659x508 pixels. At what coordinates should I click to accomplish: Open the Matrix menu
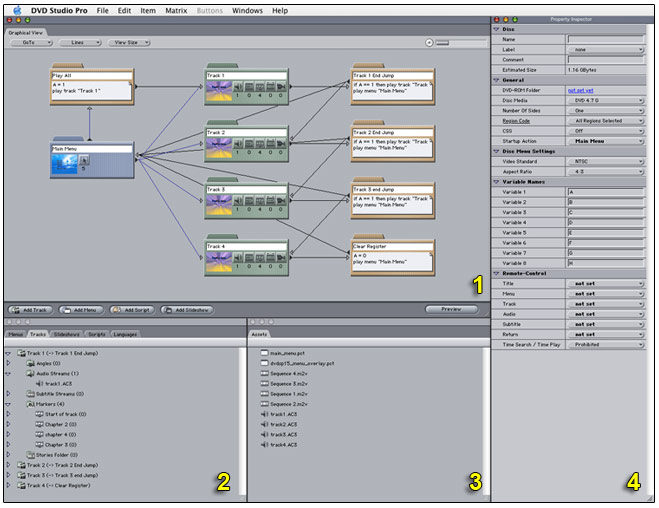176,10
